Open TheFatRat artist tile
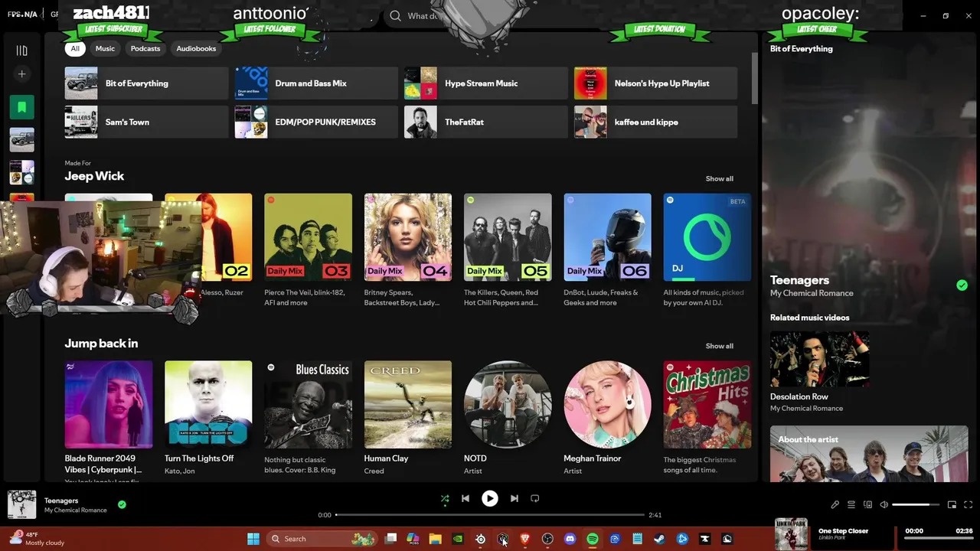This screenshot has height=551, width=980. [486, 122]
